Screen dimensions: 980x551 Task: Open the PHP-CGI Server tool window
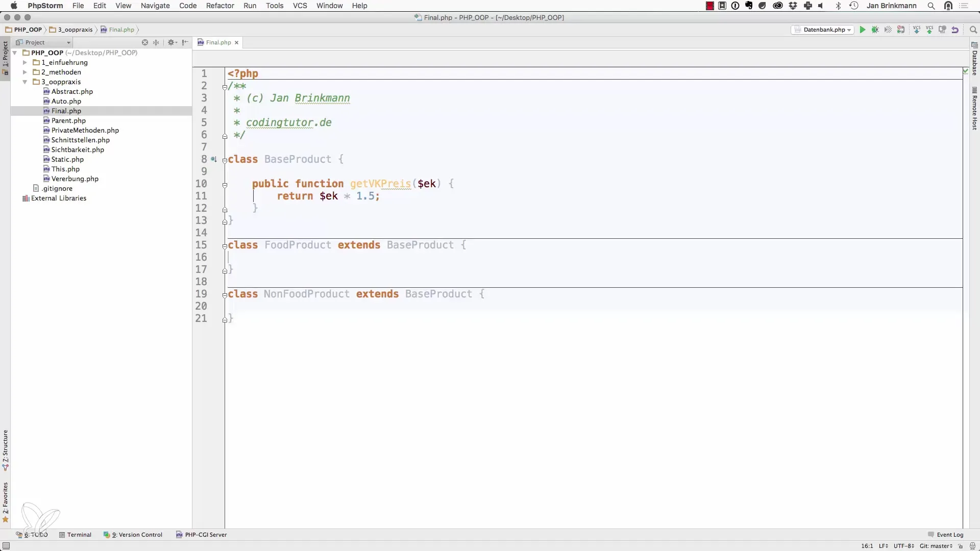202,535
